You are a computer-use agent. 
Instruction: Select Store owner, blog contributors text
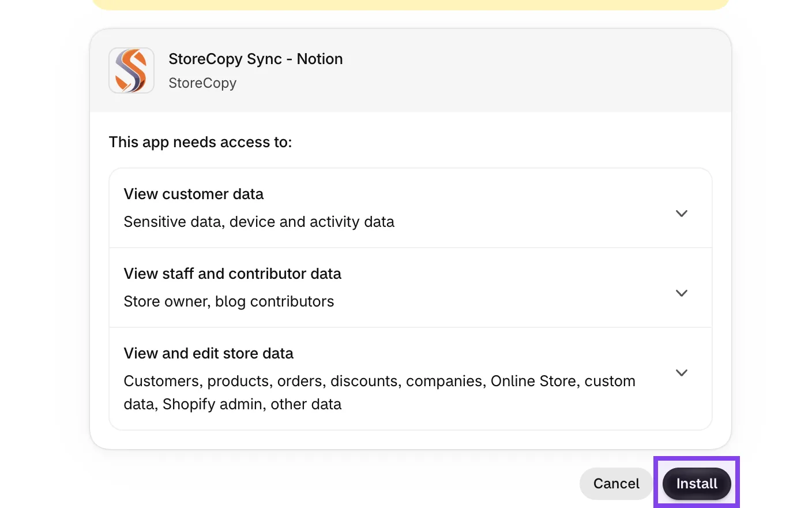pos(229,301)
